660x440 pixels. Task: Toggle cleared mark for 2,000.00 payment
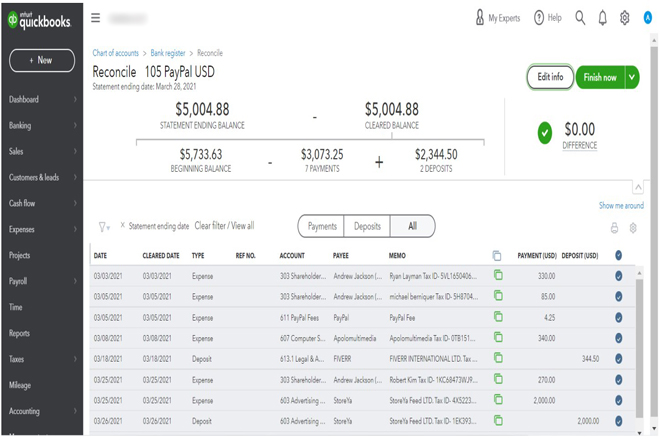click(618, 400)
